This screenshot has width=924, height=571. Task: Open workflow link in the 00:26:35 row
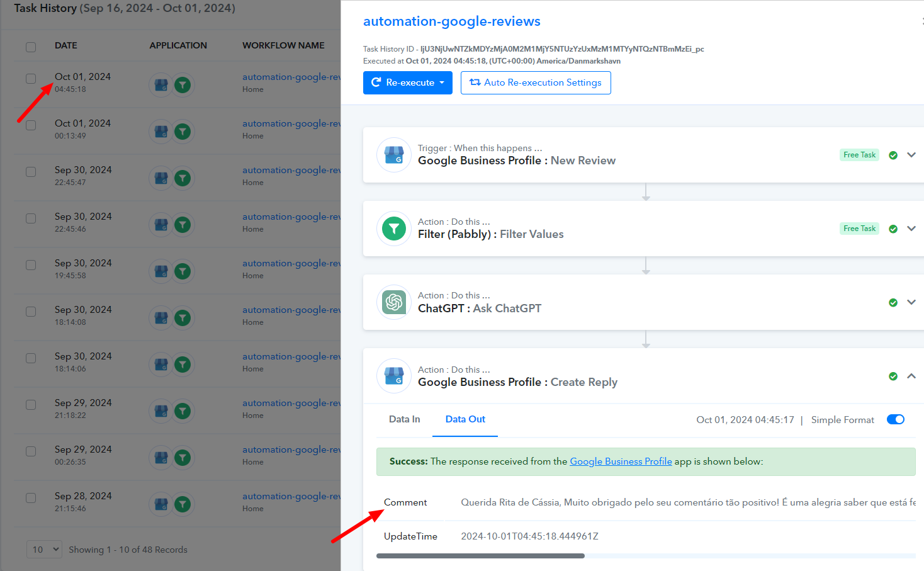tap(291, 449)
